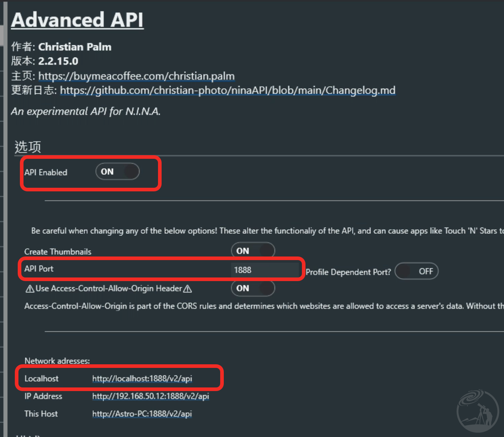The image size is (504, 437).
Task: Open the Astro-PC This Host link
Action: 142,413
